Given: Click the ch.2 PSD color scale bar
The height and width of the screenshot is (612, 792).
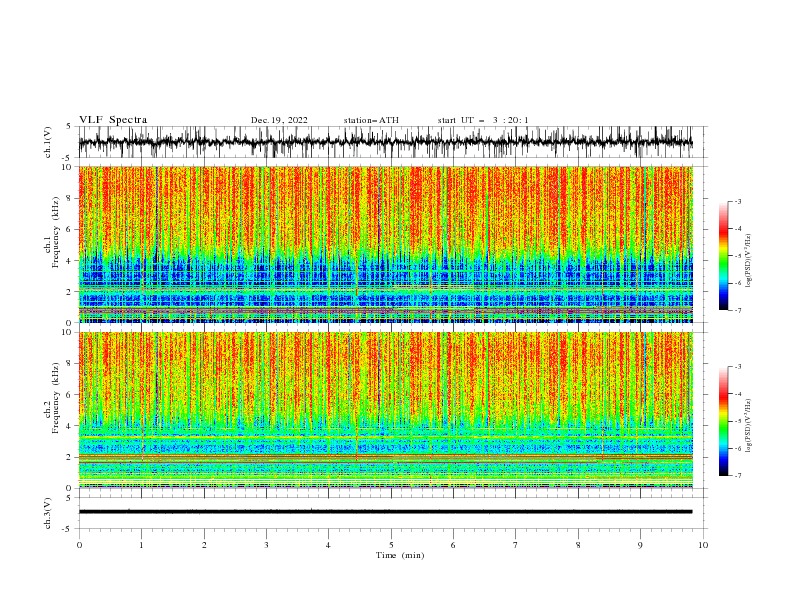Looking at the screenshot, I should pyautogui.click(x=723, y=421).
